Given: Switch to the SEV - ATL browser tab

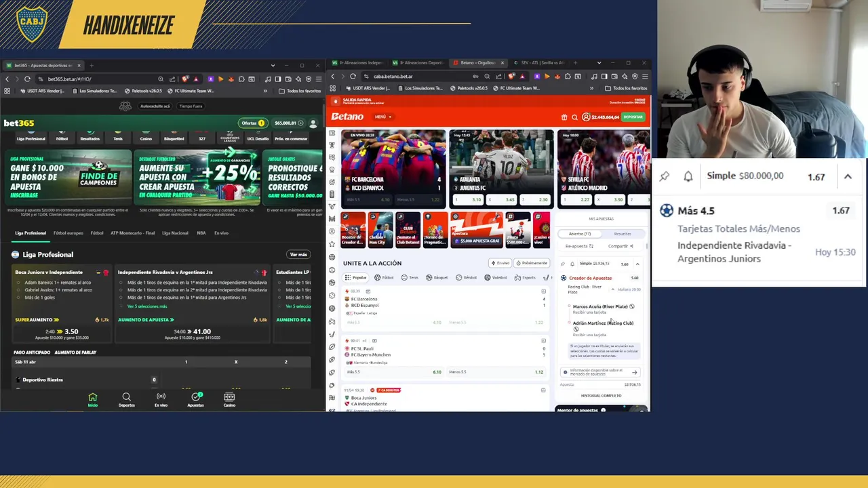Looking at the screenshot, I should click(539, 63).
